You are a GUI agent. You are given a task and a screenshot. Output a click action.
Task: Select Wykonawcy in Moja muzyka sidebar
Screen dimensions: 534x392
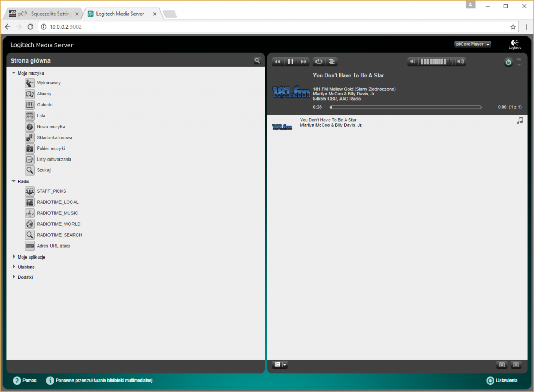tap(30, 82)
